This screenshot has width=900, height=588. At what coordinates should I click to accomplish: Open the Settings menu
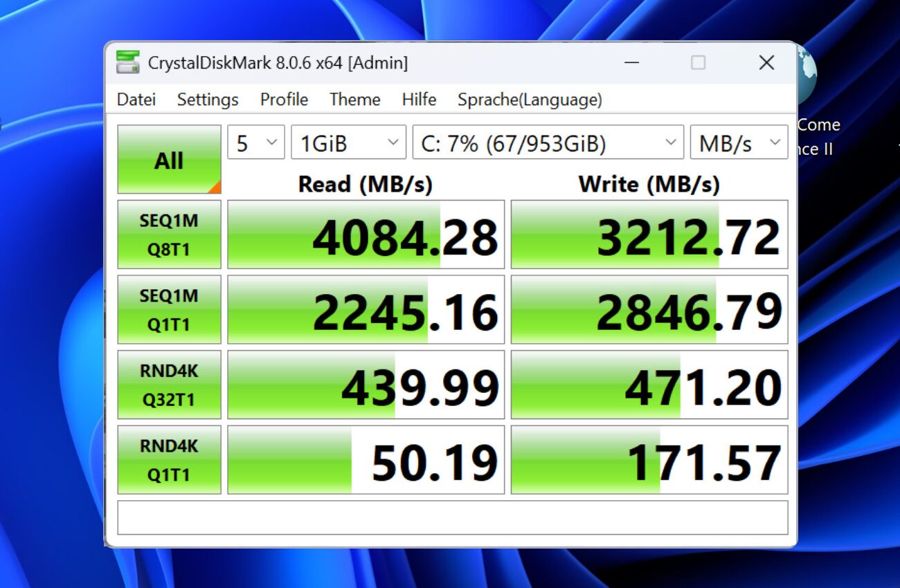click(208, 100)
